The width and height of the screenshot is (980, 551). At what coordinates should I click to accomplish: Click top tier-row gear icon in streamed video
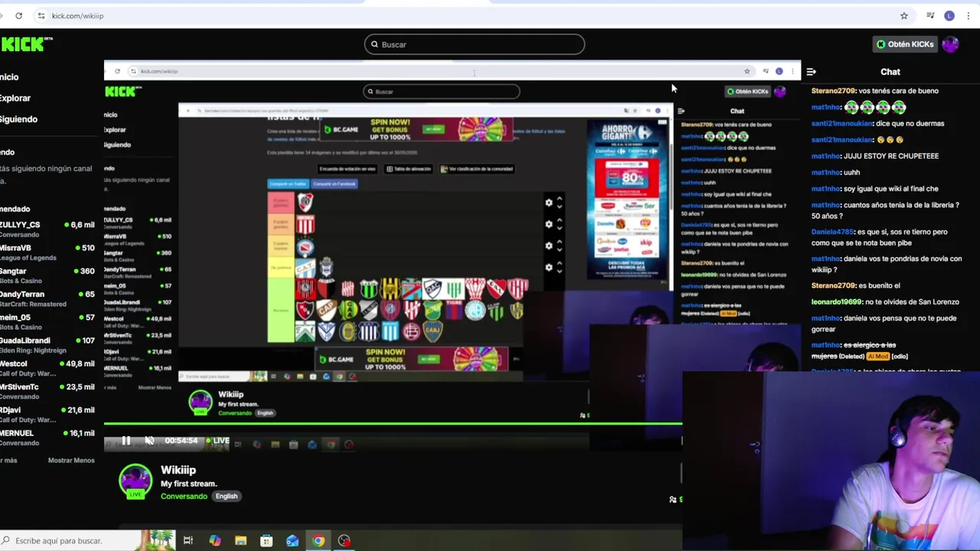[x=549, y=203]
